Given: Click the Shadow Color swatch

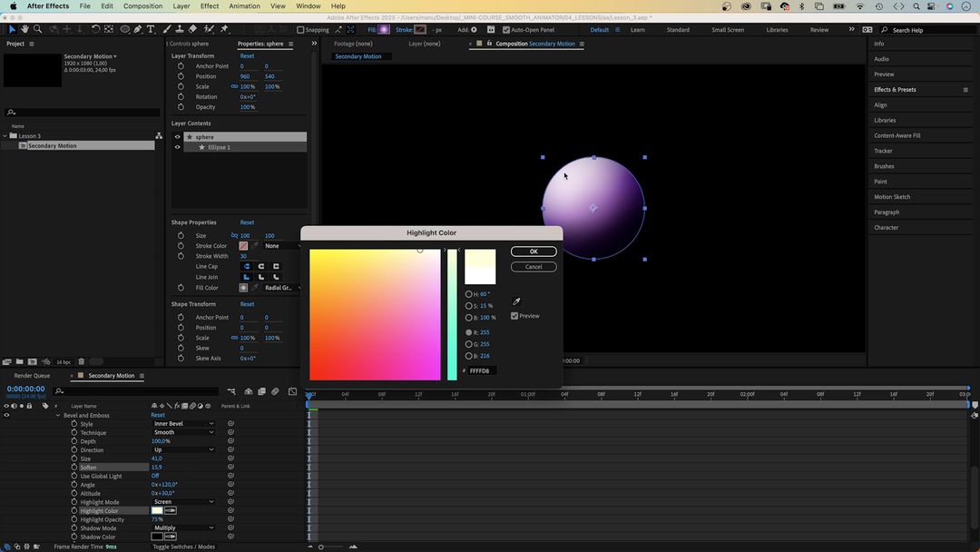Looking at the screenshot, I should pos(156,537).
